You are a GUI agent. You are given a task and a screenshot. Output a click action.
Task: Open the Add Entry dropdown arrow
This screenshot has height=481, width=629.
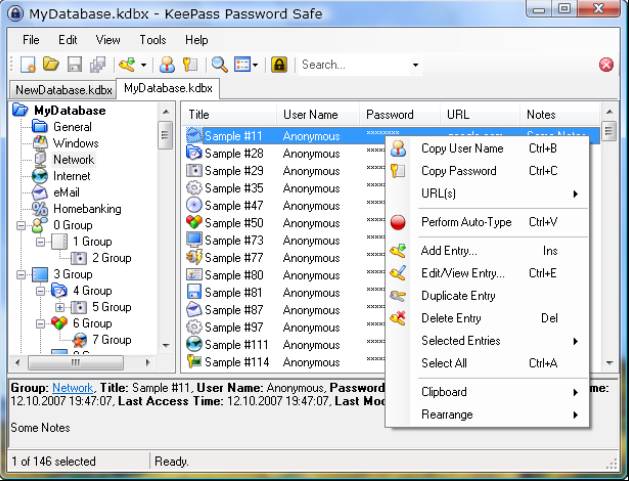pos(144,65)
